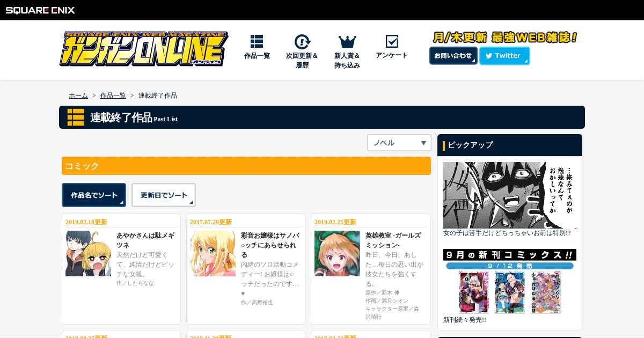The width and height of the screenshot is (644, 338).
Task: Click the 作品一覧 menu label
Action: (257, 56)
